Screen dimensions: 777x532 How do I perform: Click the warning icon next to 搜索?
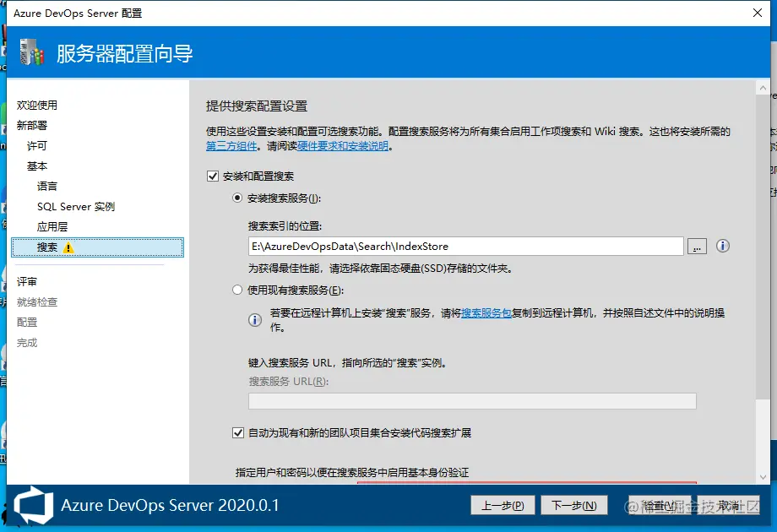click(x=68, y=247)
